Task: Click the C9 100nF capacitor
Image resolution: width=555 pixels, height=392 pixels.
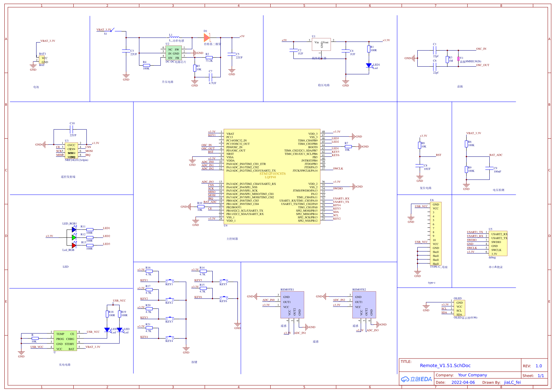Action: pyautogui.click(x=489, y=168)
